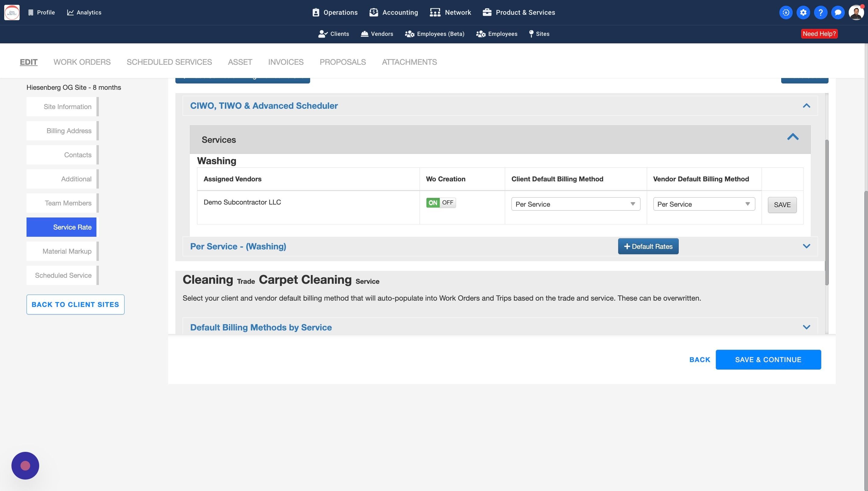Viewport: 868px width, 491px height.
Task: Click the user avatar picture
Action: 856,12
